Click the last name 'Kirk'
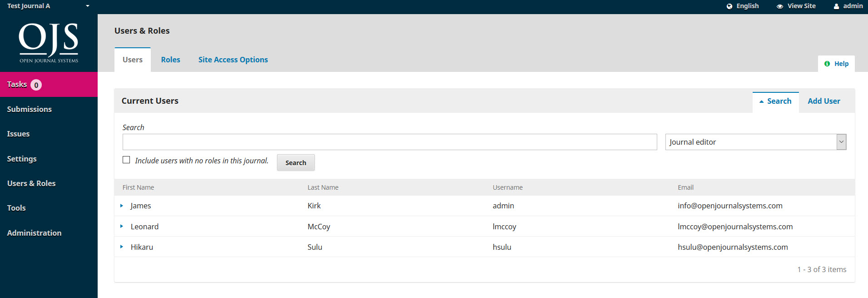Screen dimensions: 868x298 (314, 206)
